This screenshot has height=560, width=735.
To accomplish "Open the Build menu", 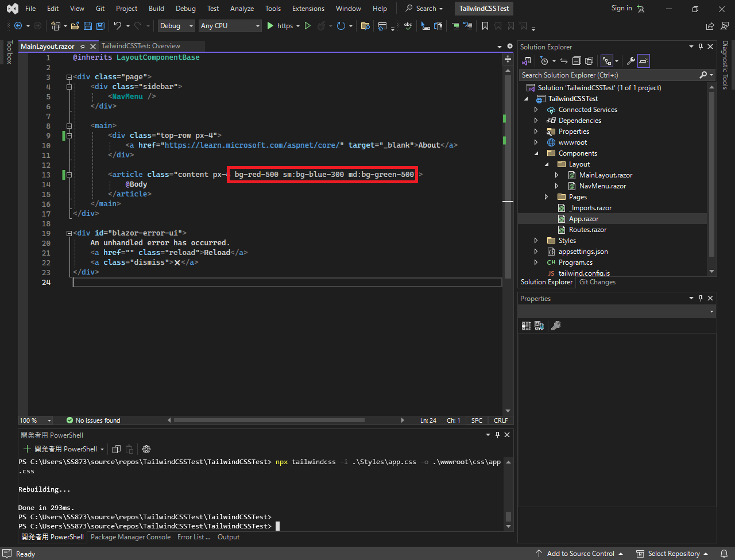I will 156,9.
